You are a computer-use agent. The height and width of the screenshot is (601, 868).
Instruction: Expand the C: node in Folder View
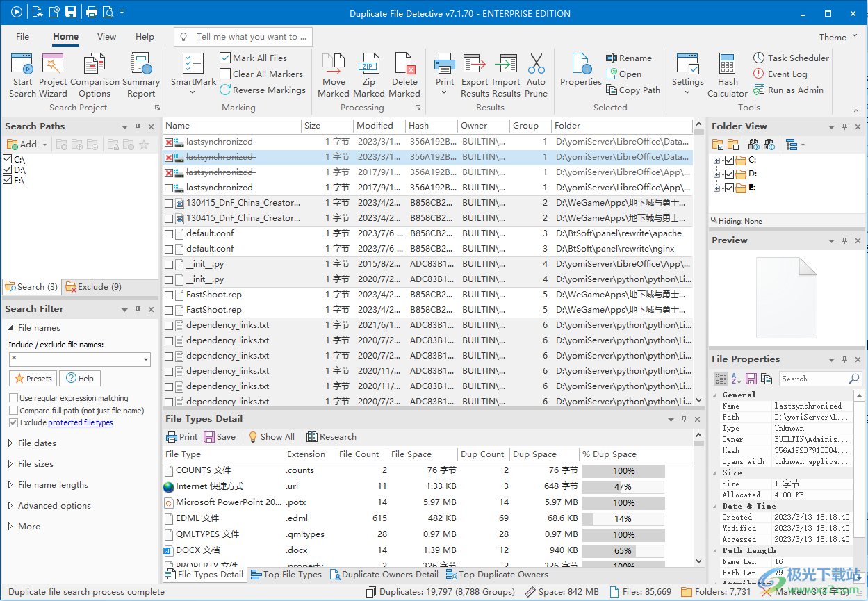tap(716, 160)
